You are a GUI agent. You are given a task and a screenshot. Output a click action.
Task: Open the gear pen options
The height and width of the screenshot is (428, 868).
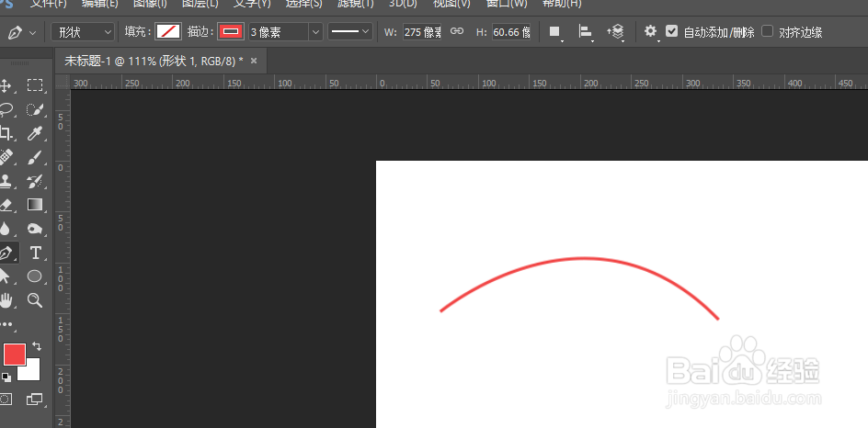[650, 32]
